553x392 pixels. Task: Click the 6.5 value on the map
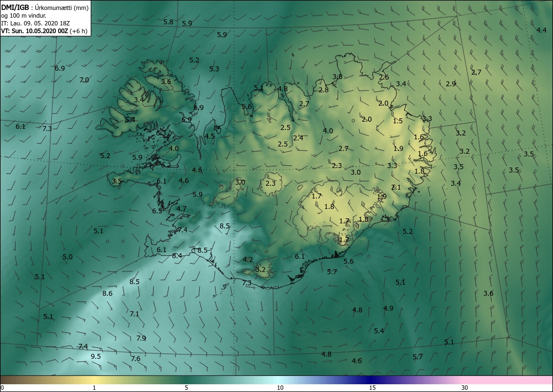tap(157, 211)
